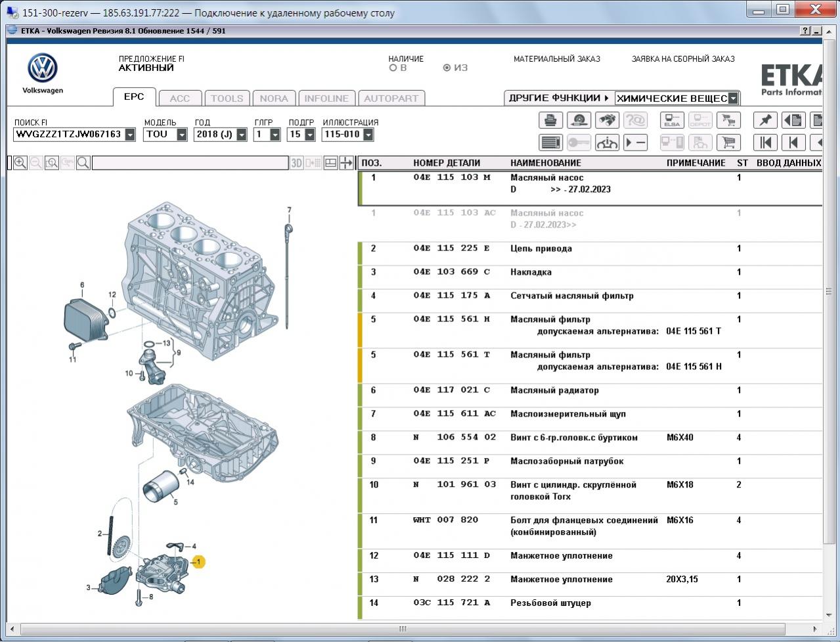Open the INFOLINE tab
The width and height of the screenshot is (840, 642).
[326, 99]
